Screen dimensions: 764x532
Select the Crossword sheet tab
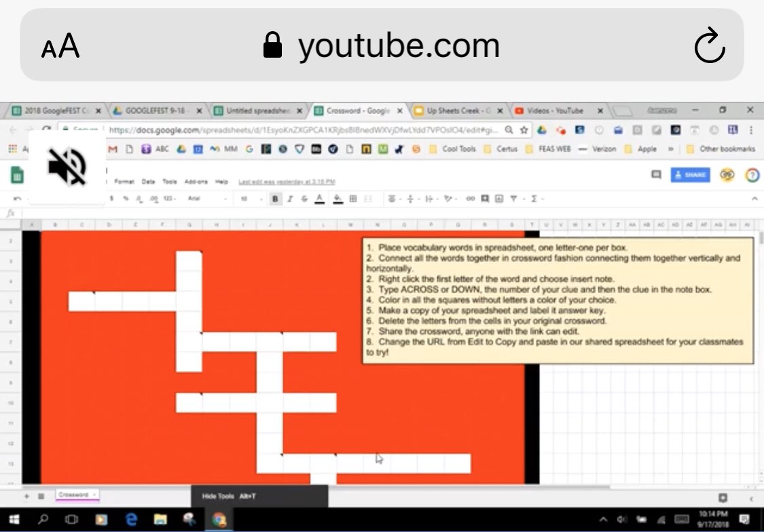pos(77,495)
